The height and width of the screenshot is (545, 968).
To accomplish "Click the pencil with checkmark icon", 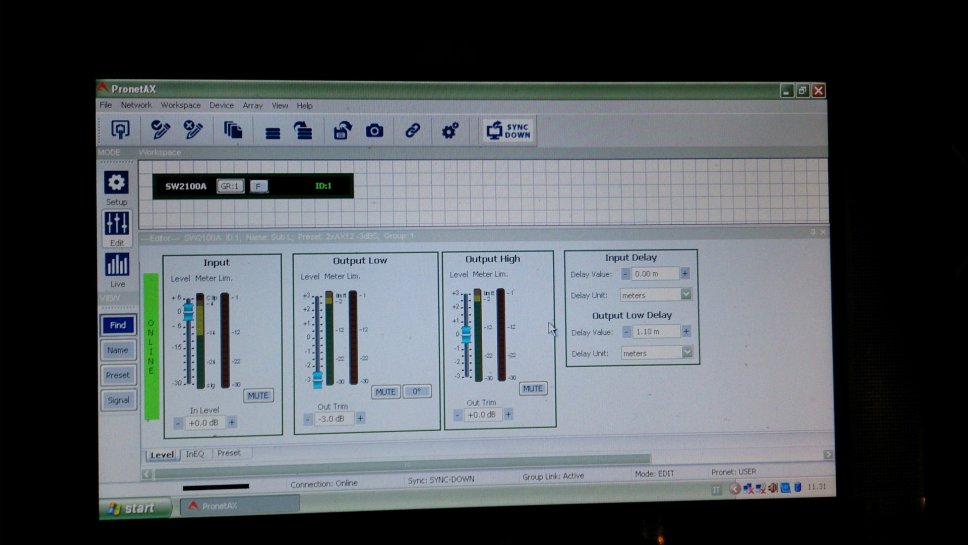I will click(160, 130).
